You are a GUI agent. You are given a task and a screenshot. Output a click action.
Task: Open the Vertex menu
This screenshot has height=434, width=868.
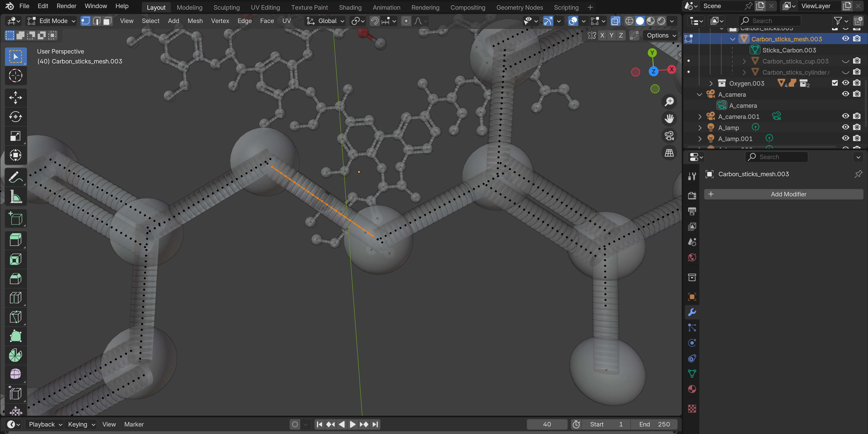coord(220,21)
